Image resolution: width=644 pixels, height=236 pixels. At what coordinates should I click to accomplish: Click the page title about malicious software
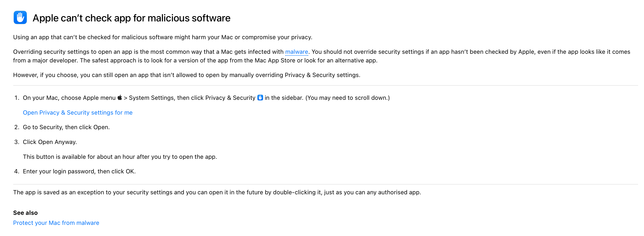131,18
